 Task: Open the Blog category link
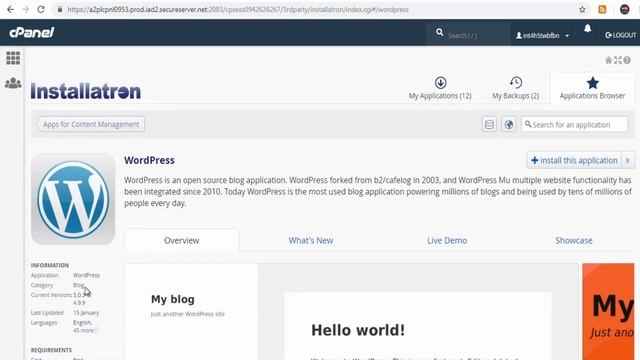pos(78,285)
